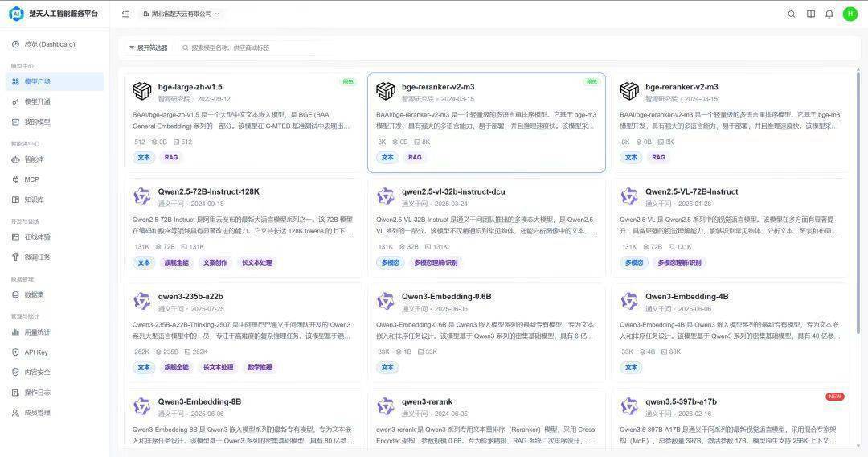868x457 pixels.
Task: Open the 湖北省楚天云有限公司 organization dropdown
Action: click(180, 14)
